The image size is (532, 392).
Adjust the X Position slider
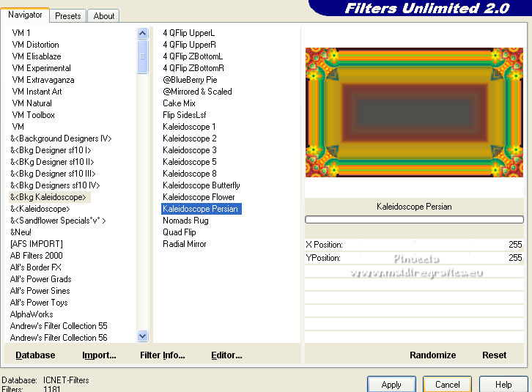(414, 245)
